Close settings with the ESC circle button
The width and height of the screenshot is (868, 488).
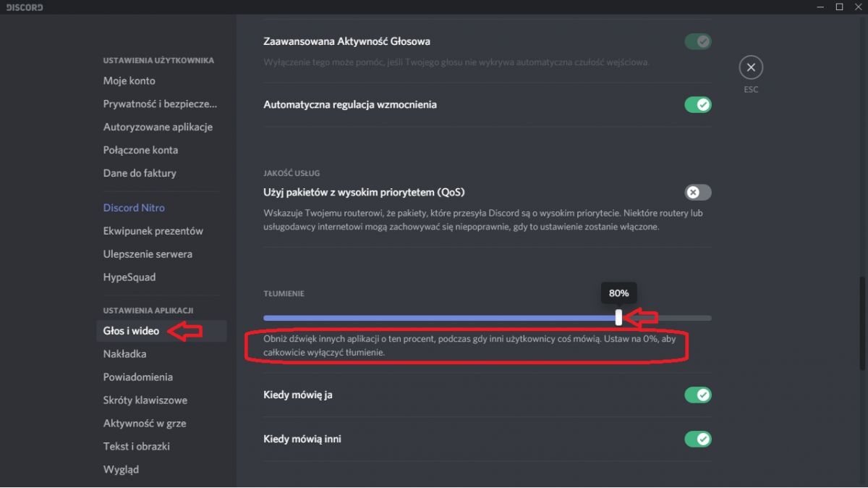point(751,68)
